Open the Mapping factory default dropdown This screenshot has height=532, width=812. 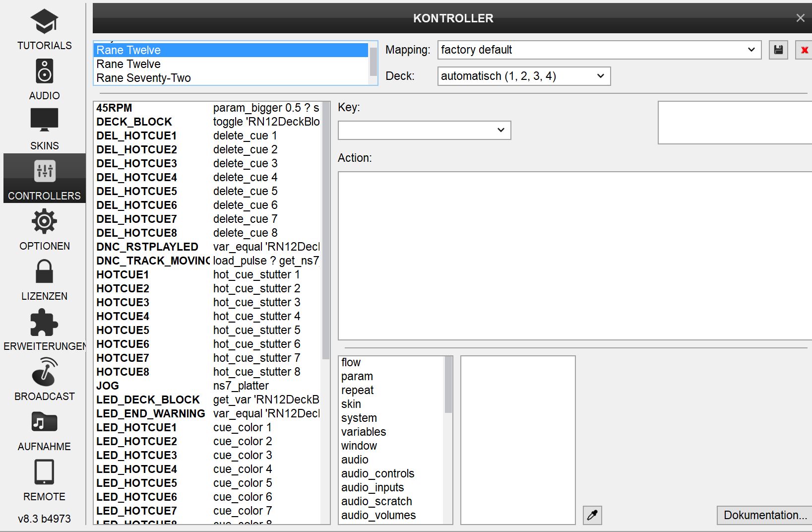(599, 50)
